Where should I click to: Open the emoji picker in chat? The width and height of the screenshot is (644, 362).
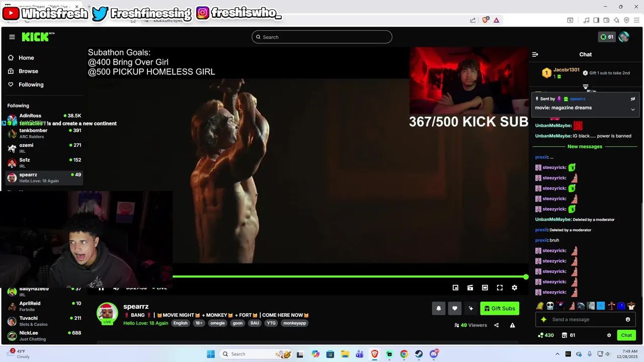(628, 320)
